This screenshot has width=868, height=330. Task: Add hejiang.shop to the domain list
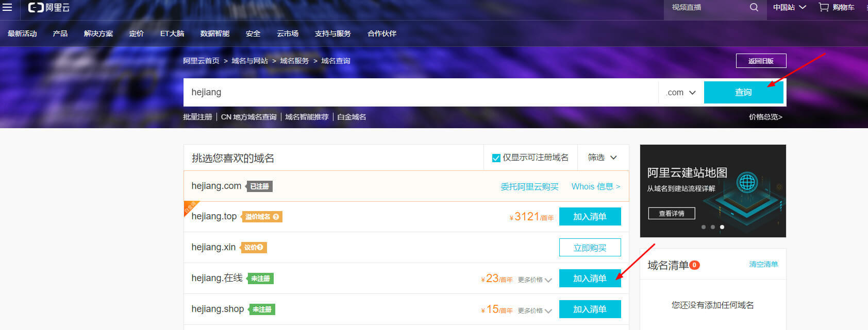click(590, 309)
